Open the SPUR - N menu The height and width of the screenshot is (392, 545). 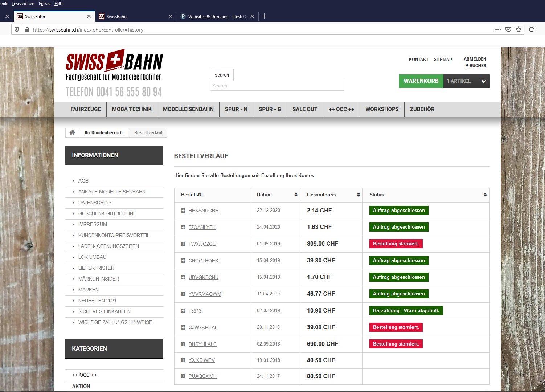click(x=236, y=109)
